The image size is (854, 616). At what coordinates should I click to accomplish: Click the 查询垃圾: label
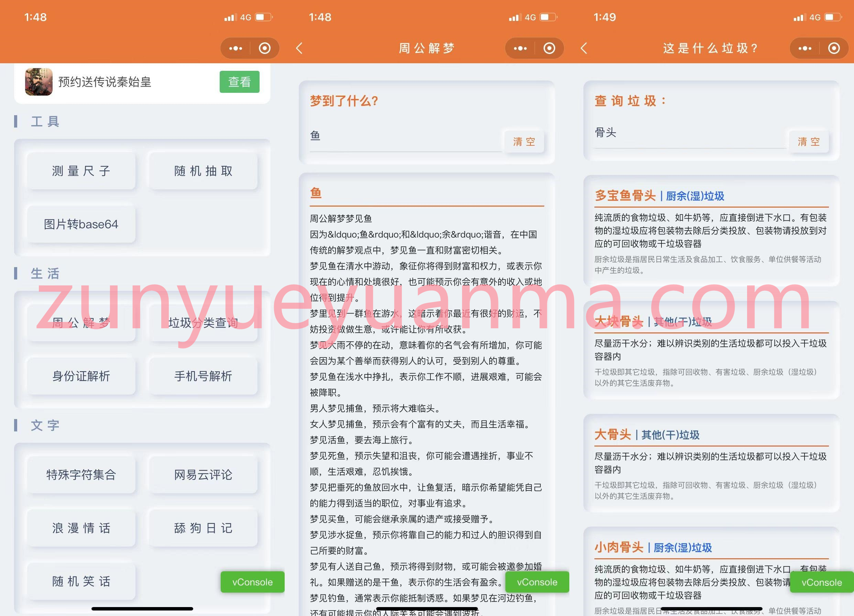(630, 101)
